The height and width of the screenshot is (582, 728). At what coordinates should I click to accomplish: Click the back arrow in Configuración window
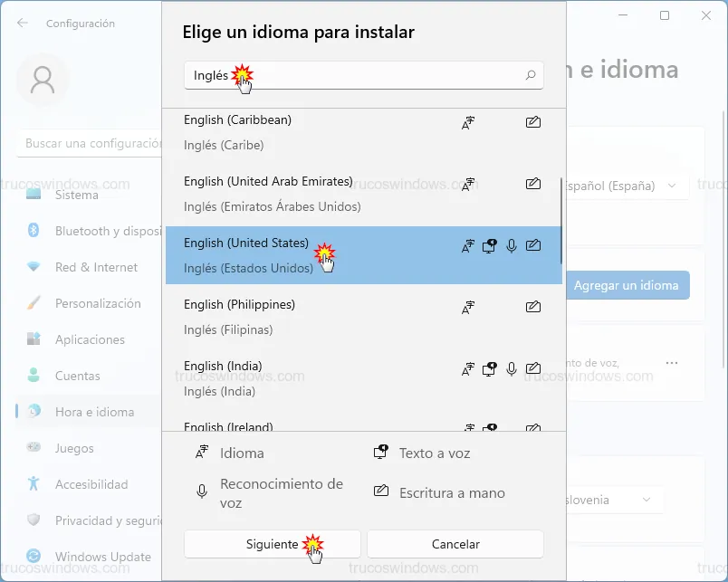22,24
